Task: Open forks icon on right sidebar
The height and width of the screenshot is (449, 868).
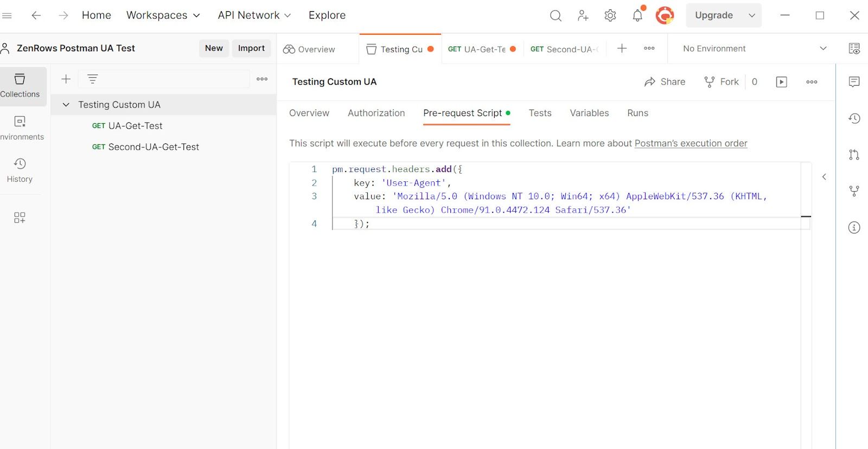Action: click(x=854, y=191)
